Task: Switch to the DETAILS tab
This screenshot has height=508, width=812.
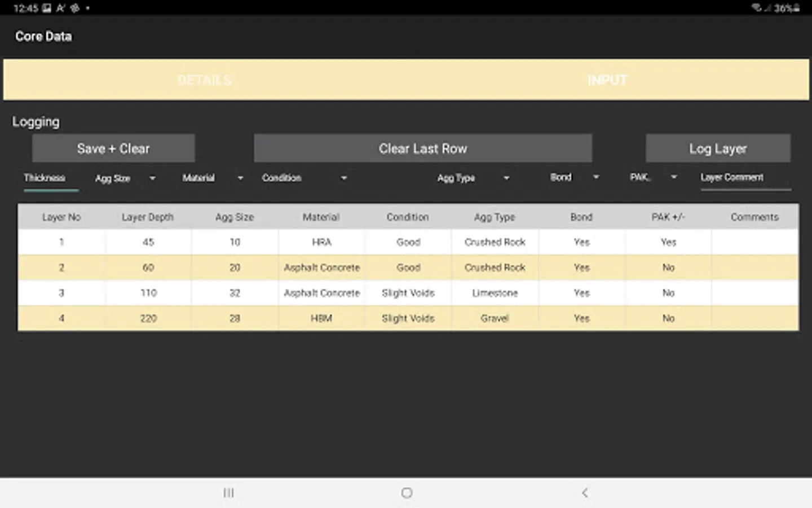Action: point(205,80)
